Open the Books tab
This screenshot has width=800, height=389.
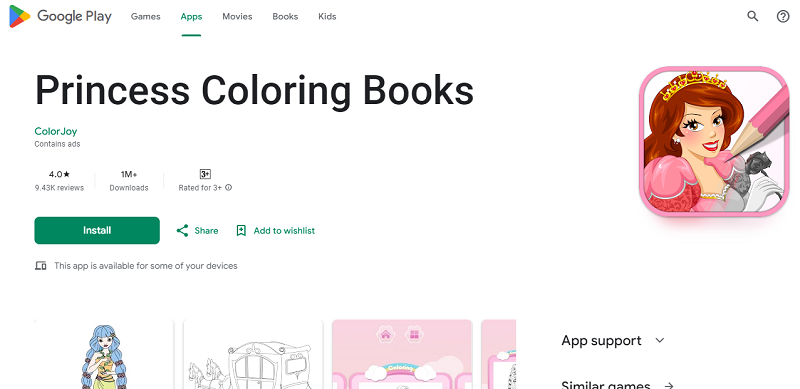(285, 16)
